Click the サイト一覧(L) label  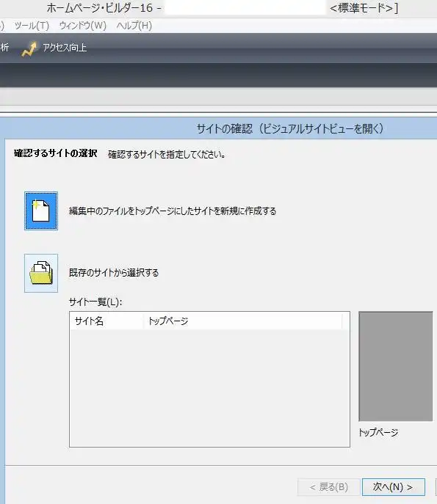pos(95,302)
